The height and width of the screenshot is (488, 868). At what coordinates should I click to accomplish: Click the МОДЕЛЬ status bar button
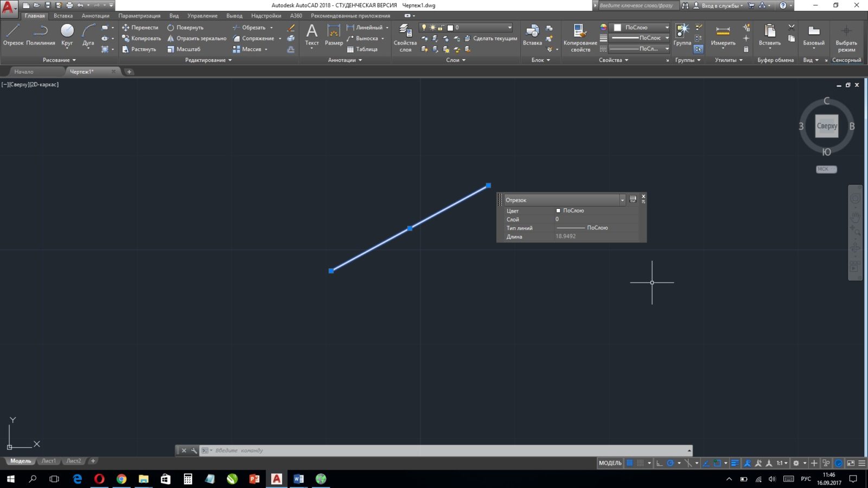coord(610,463)
